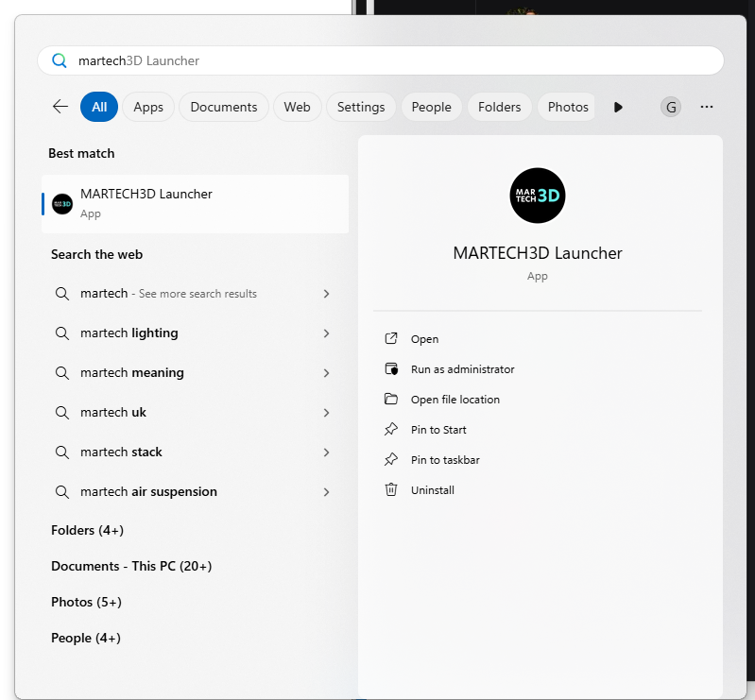Click the Uninstall trash can icon

(391, 489)
